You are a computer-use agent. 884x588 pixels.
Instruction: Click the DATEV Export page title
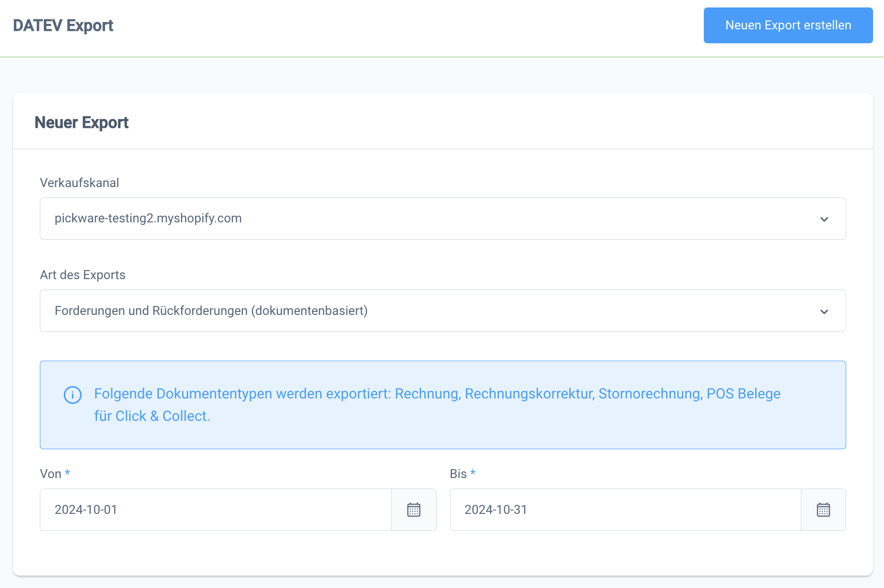[x=63, y=25]
